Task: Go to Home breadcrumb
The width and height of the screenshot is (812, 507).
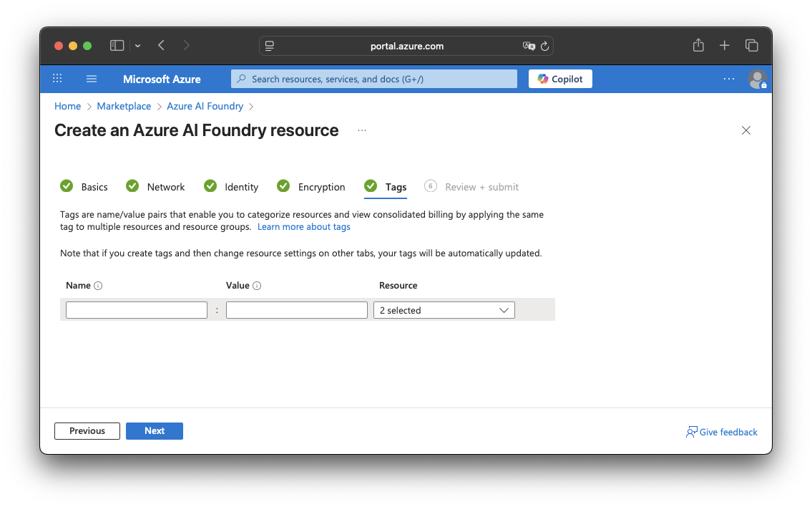Action: coord(68,106)
